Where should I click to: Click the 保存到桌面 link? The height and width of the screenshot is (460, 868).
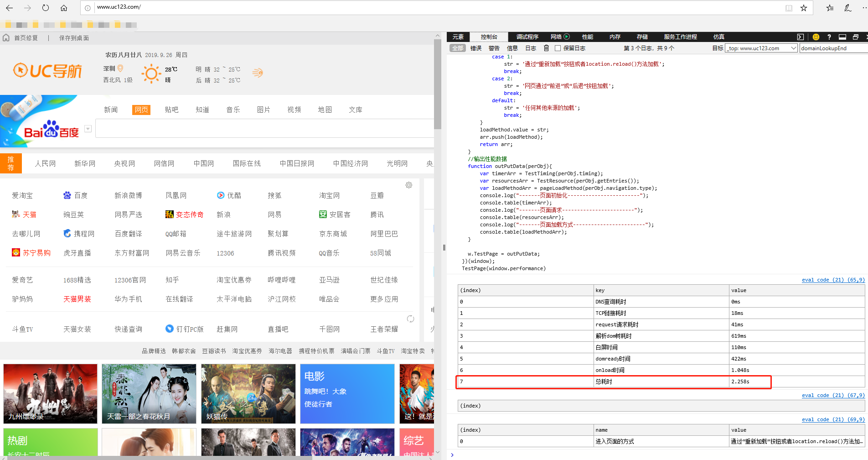74,38
